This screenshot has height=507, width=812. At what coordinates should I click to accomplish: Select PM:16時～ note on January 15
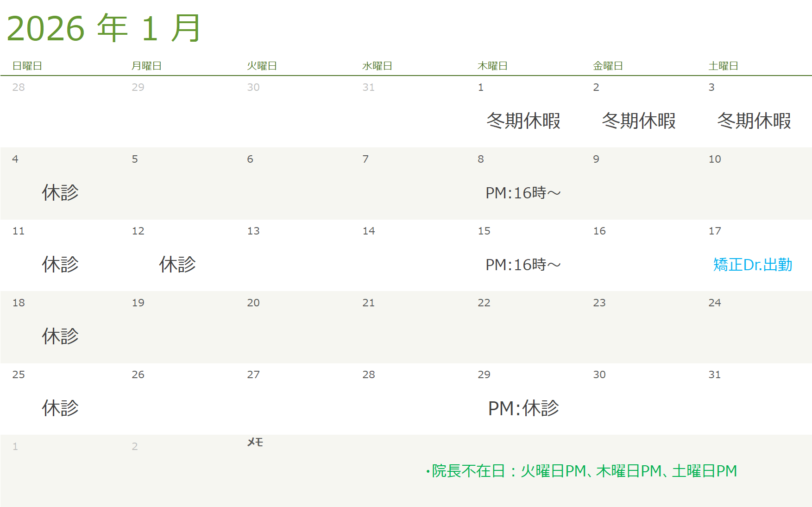tap(523, 265)
